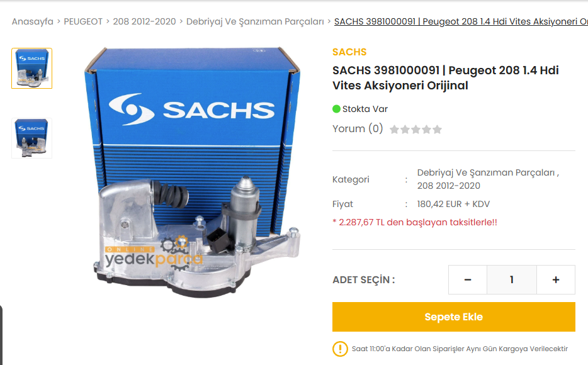Click the main product image

(192, 172)
